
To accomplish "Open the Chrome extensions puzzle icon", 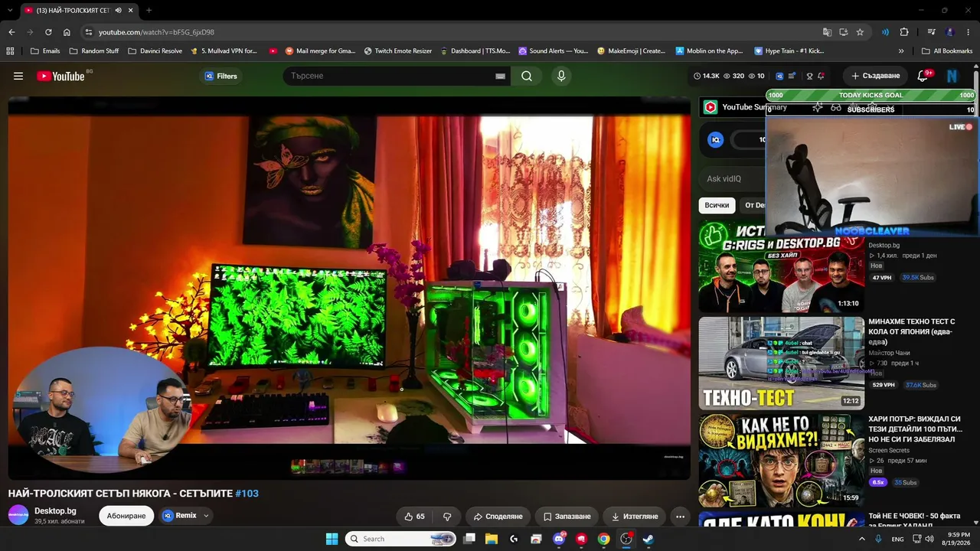I will click(x=904, y=32).
